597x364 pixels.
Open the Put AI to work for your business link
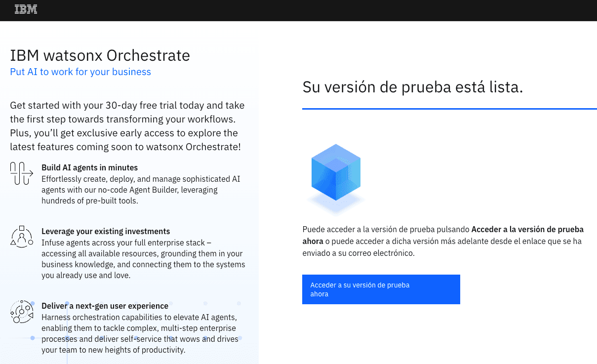point(80,72)
